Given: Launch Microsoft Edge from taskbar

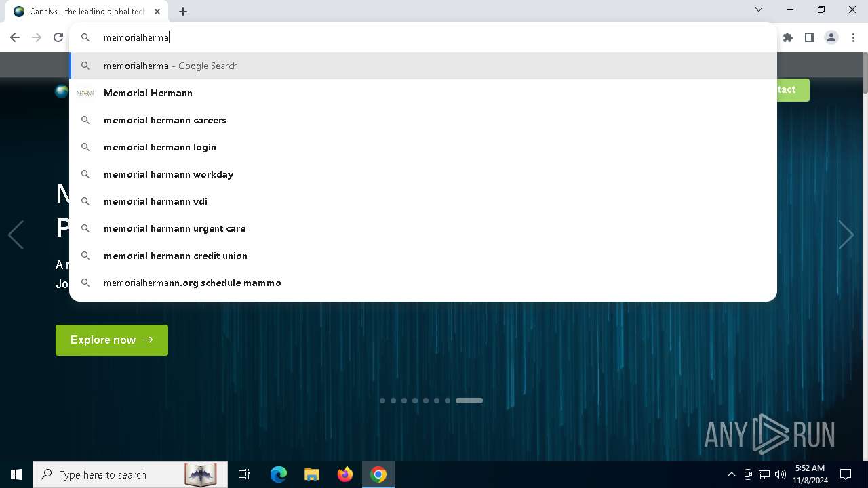Looking at the screenshot, I should point(279,474).
